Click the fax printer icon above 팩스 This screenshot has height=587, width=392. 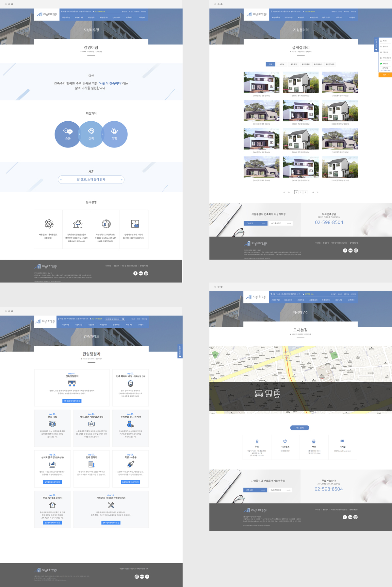pyautogui.click(x=314, y=441)
